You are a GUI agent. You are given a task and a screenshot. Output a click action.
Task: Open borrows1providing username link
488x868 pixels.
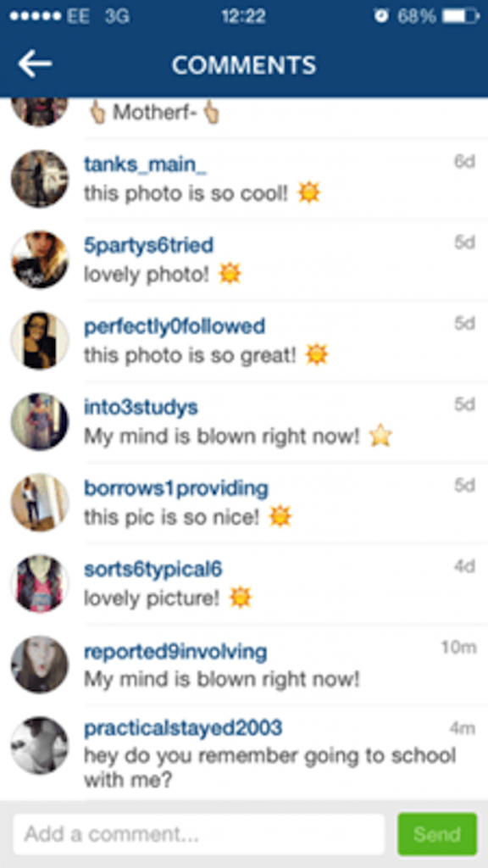(x=176, y=488)
